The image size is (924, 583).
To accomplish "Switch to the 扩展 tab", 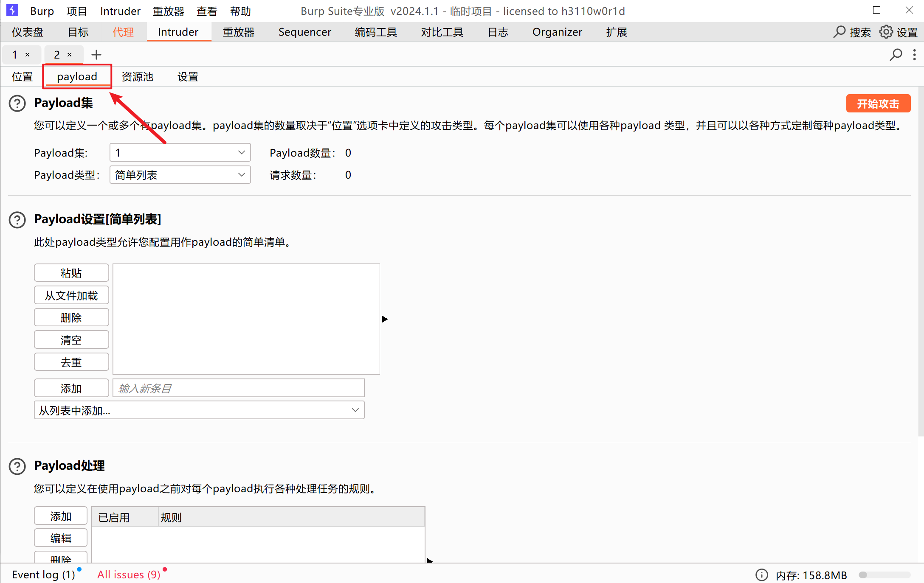I will (x=617, y=32).
